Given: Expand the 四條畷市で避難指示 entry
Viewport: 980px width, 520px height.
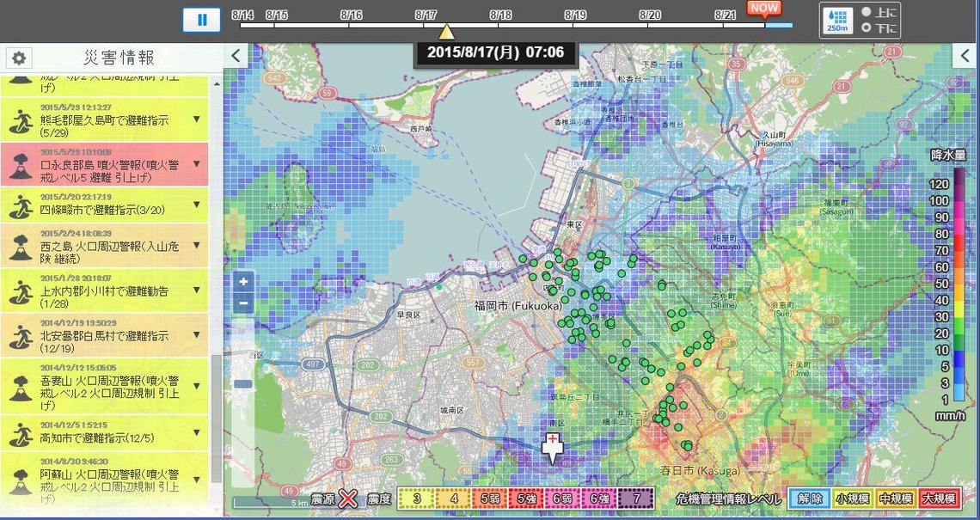Looking at the screenshot, I should [x=197, y=205].
